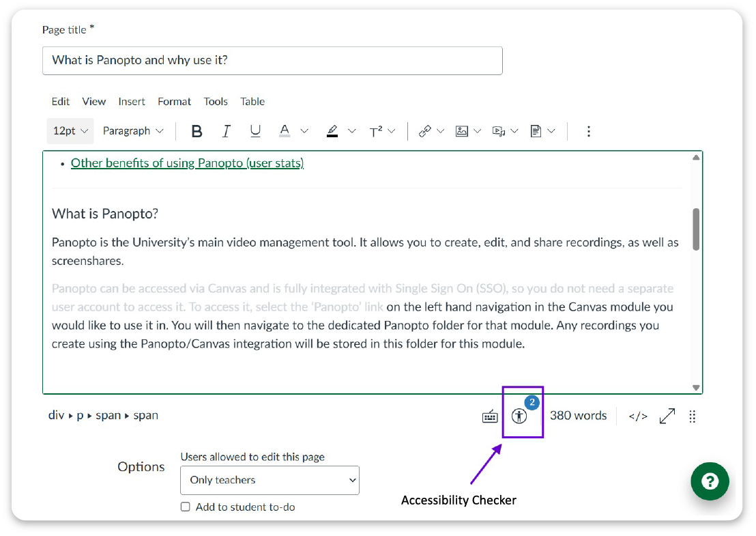
Task: Click the 380 words count button
Action: pos(578,416)
